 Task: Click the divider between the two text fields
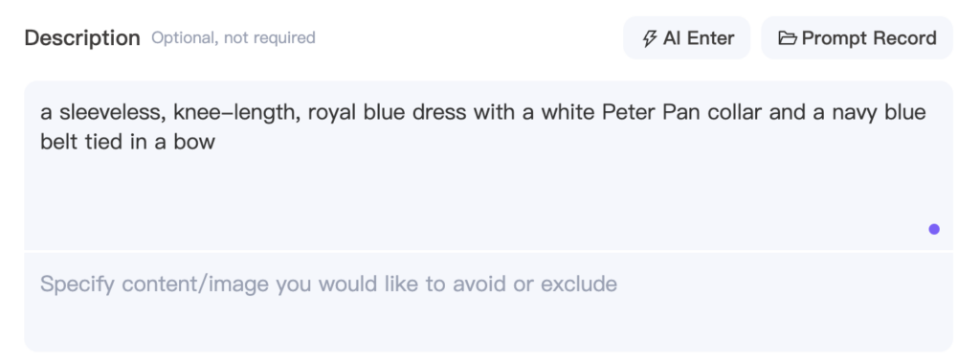tap(489, 251)
